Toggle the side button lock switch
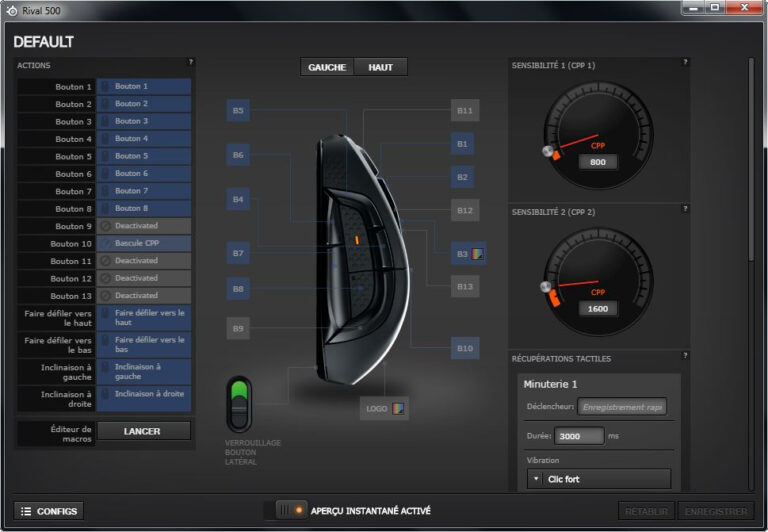The height and width of the screenshot is (532, 768). 239,404
